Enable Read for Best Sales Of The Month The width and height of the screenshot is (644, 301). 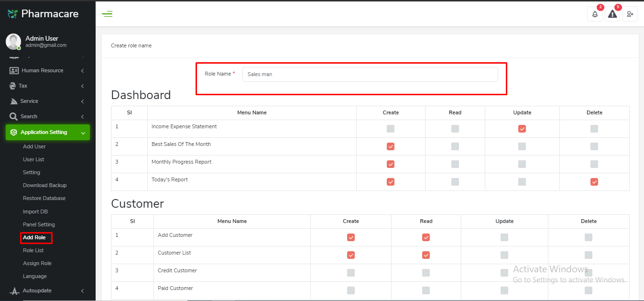click(455, 146)
